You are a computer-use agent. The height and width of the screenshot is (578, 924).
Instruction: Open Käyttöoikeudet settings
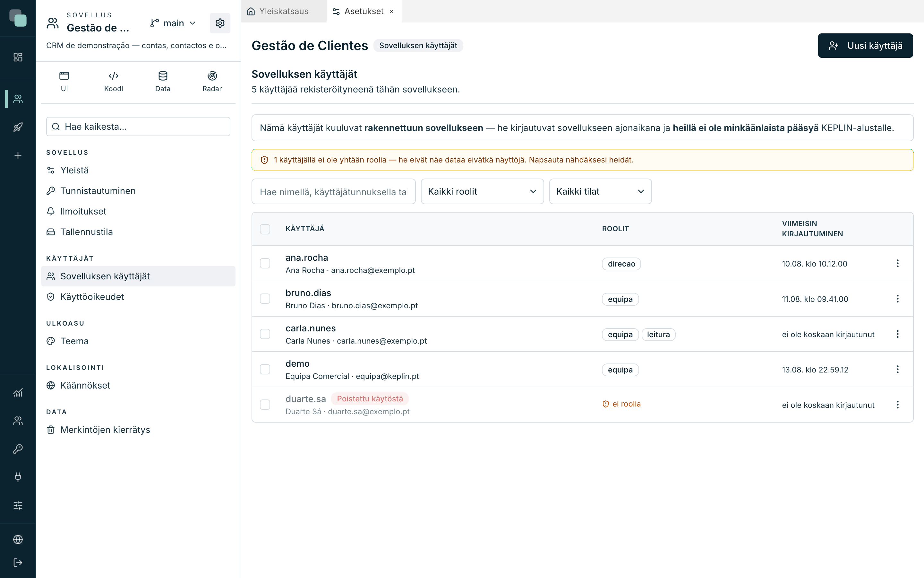click(x=138, y=297)
